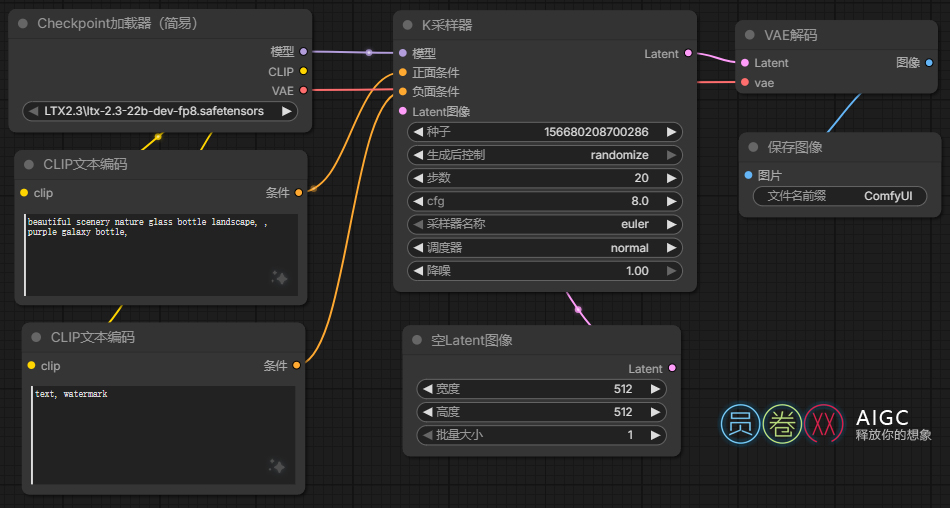The width and height of the screenshot is (950, 508).
Task: Open the 调度器 normal dropdown
Action: click(545, 248)
